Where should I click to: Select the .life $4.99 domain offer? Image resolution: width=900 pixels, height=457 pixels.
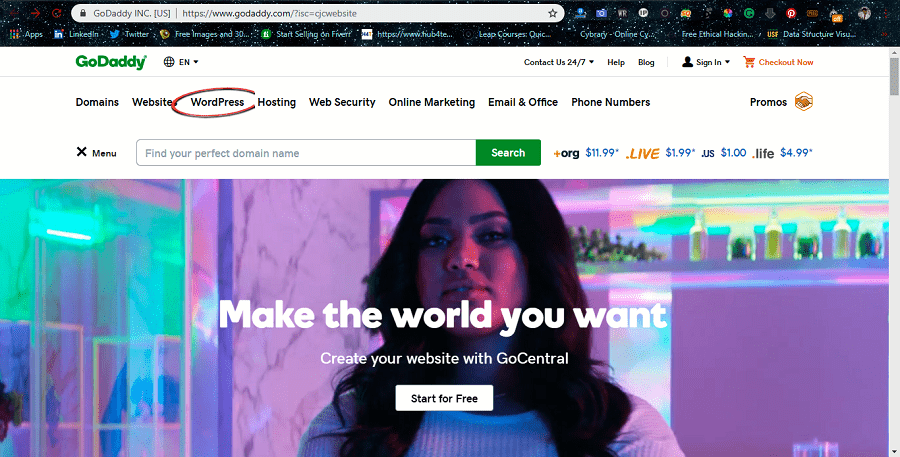point(782,153)
